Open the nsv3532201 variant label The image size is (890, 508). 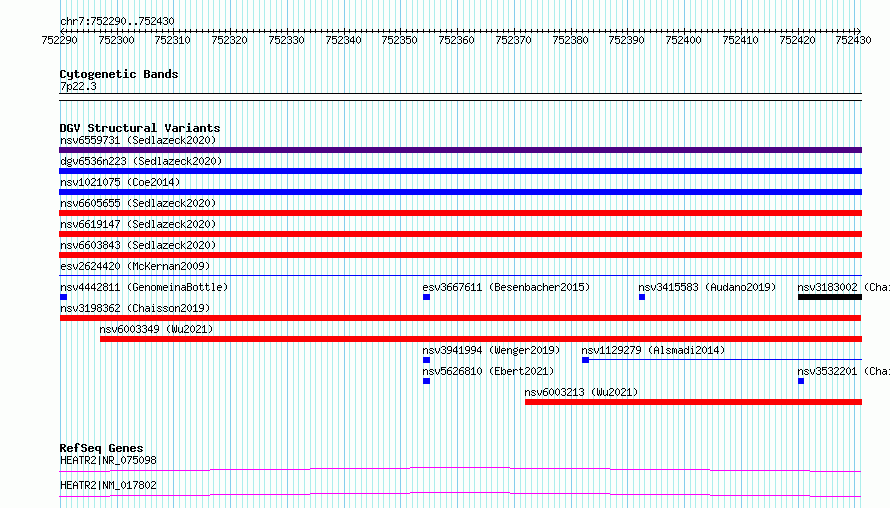[x=843, y=371]
